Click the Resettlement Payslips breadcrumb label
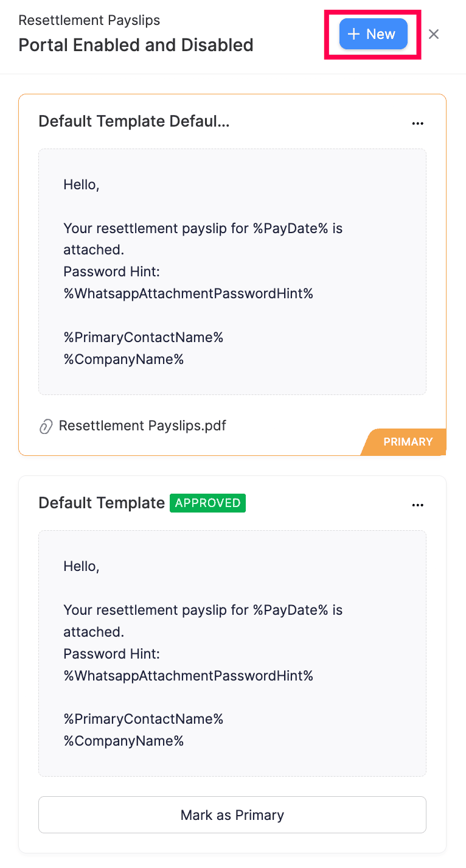 pyautogui.click(x=89, y=20)
